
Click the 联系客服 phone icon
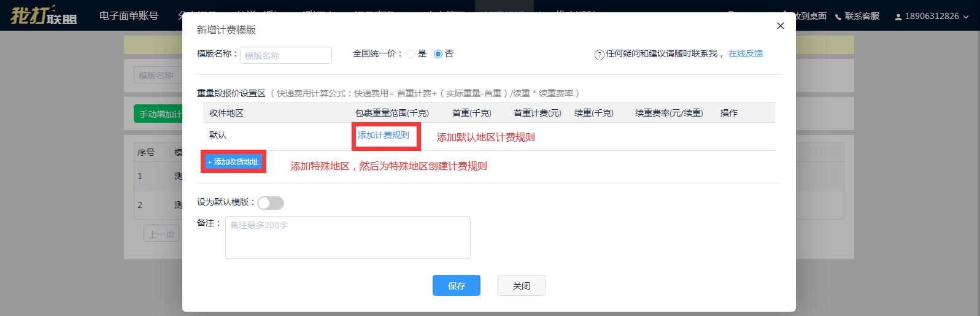click(838, 17)
